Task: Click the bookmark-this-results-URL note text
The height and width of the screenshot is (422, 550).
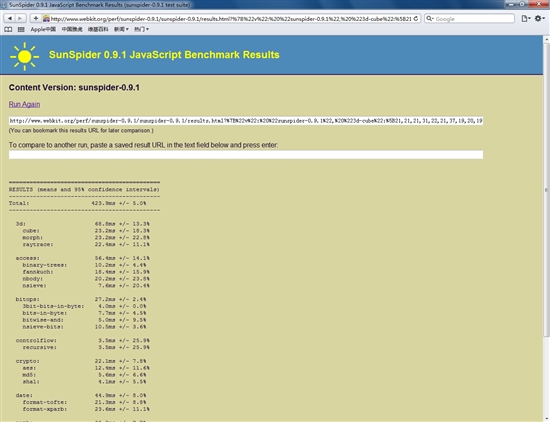Action: pos(81,130)
